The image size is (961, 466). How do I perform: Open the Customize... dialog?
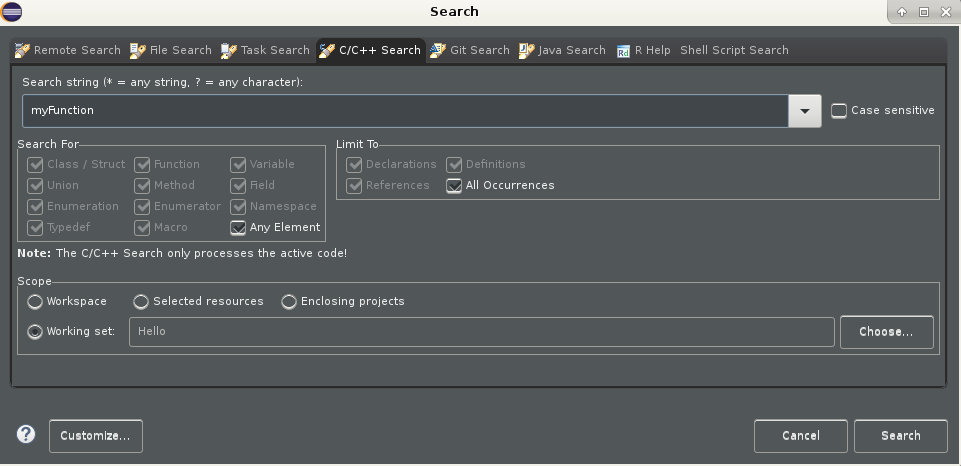point(96,436)
